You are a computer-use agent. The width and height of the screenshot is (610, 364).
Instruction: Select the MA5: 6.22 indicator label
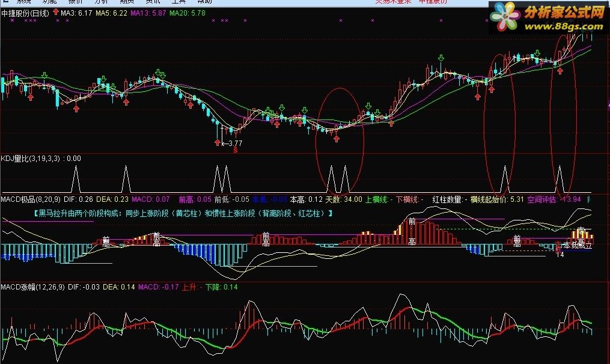(x=111, y=13)
